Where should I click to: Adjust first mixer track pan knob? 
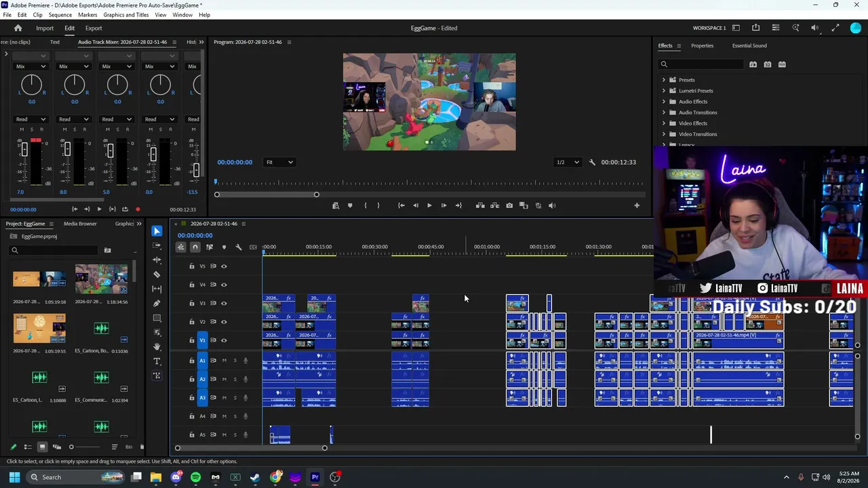pos(31,85)
